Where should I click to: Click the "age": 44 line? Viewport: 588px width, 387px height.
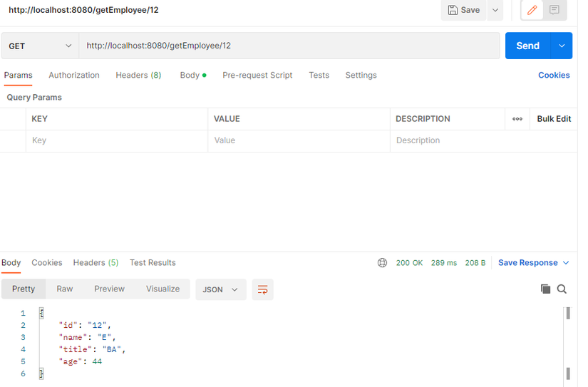pyautogui.click(x=81, y=361)
